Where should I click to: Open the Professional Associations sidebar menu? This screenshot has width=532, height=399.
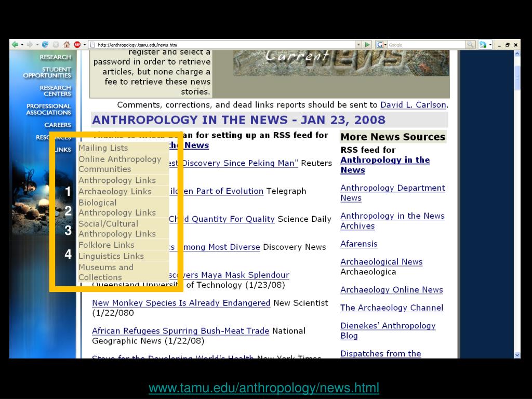(49, 109)
